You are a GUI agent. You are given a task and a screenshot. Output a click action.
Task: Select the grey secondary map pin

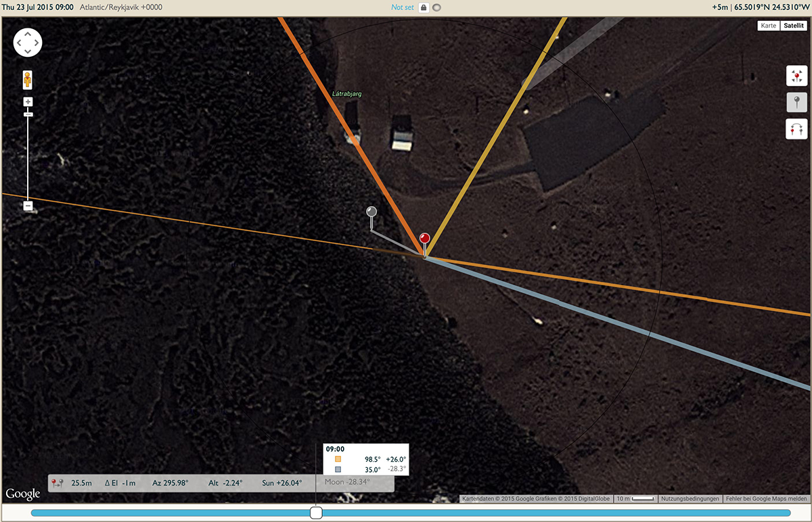point(371,217)
